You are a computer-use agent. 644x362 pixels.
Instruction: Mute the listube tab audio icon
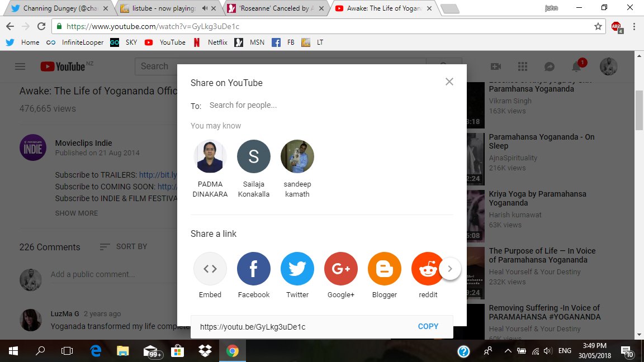205,8
